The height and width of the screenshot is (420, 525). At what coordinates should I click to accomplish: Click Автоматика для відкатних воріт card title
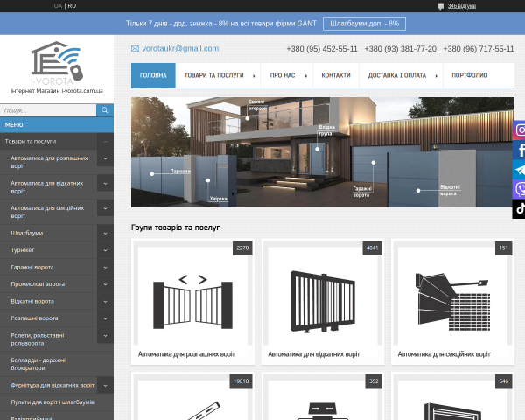click(x=314, y=354)
